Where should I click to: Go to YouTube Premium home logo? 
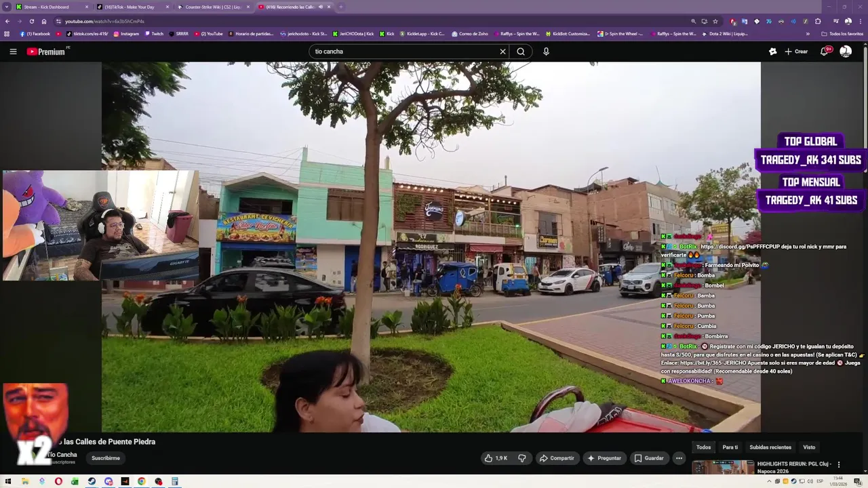[x=47, y=52]
